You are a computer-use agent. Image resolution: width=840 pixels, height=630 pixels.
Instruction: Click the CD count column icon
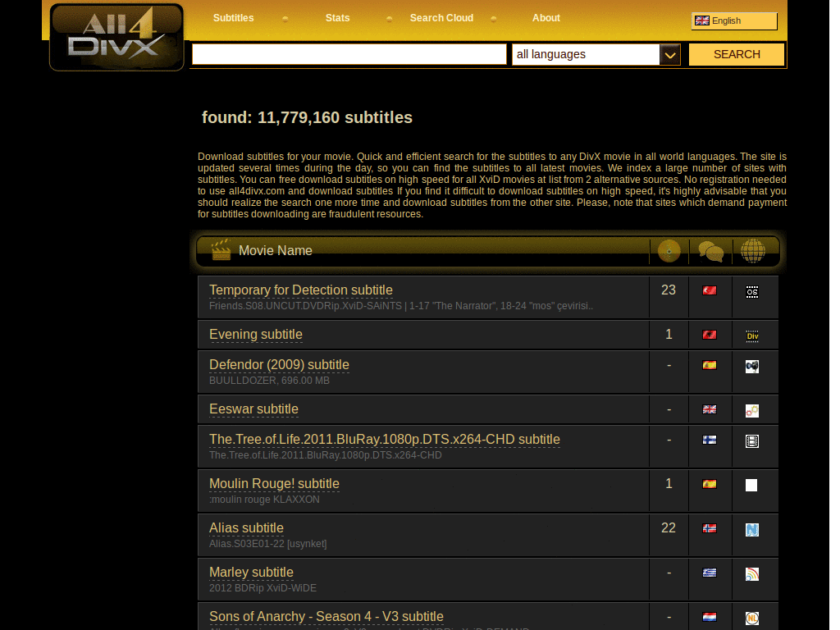point(669,251)
